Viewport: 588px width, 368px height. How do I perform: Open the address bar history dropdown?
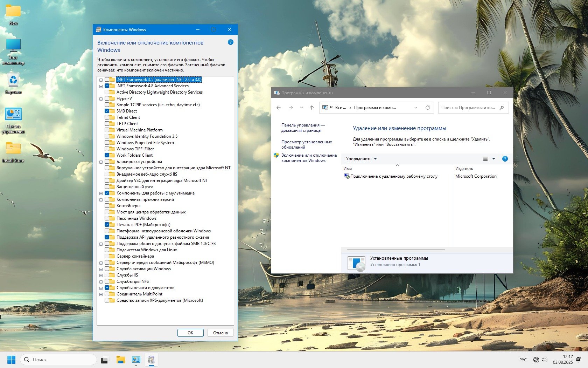[416, 108]
